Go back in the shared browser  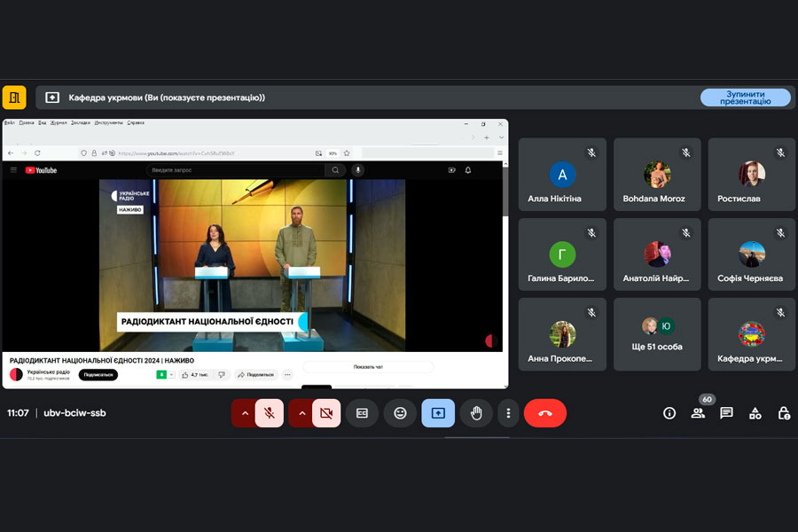point(11,153)
